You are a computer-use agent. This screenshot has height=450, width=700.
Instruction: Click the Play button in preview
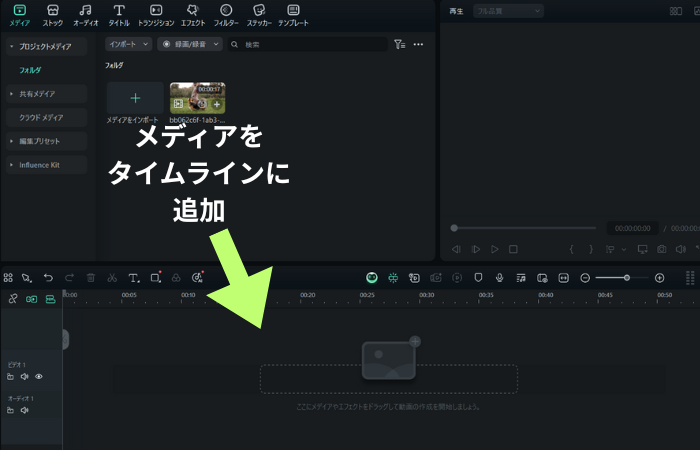(495, 249)
